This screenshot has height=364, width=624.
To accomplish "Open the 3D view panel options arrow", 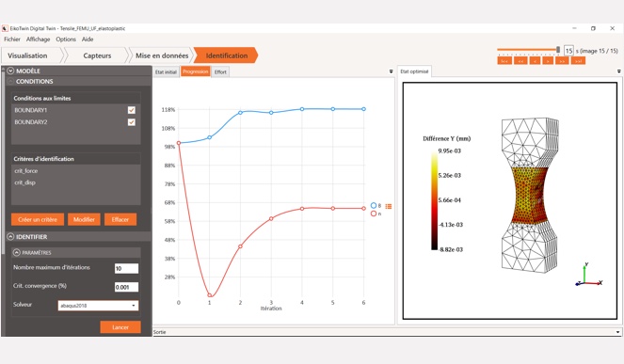I will [619, 71].
